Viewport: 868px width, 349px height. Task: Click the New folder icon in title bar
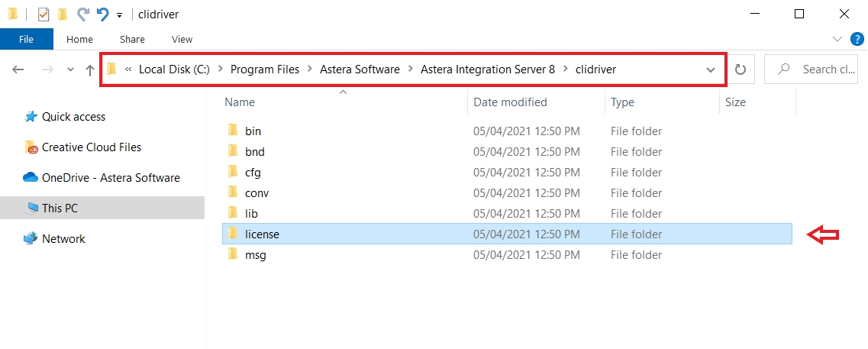[63, 14]
